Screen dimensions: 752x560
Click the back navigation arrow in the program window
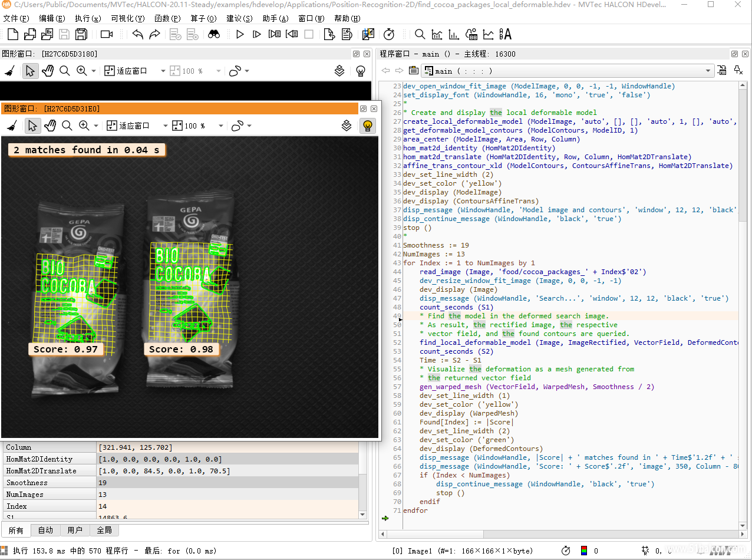pos(385,71)
